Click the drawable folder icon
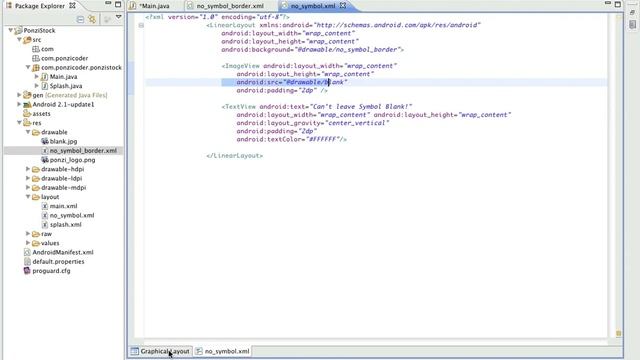This screenshot has width=640, height=360. click(x=36, y=132)
